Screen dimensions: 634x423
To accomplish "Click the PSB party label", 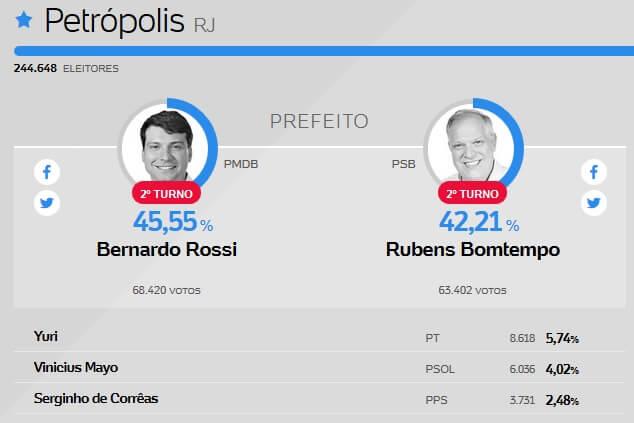I will coord(404,164).
